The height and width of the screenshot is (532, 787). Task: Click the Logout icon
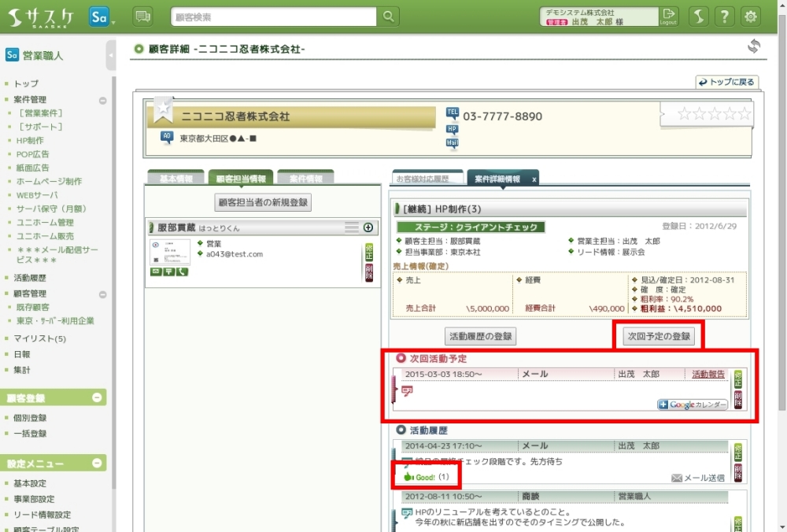coord(668,17)
